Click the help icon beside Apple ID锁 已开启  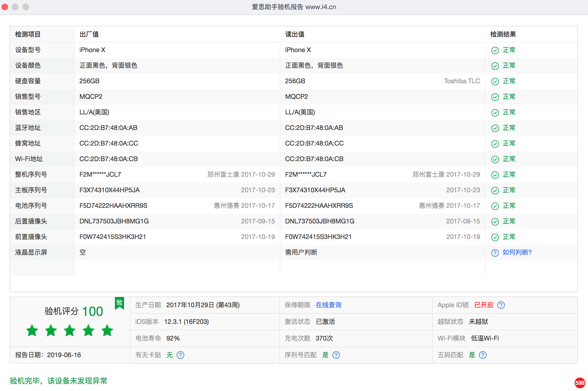coord(501,305)
